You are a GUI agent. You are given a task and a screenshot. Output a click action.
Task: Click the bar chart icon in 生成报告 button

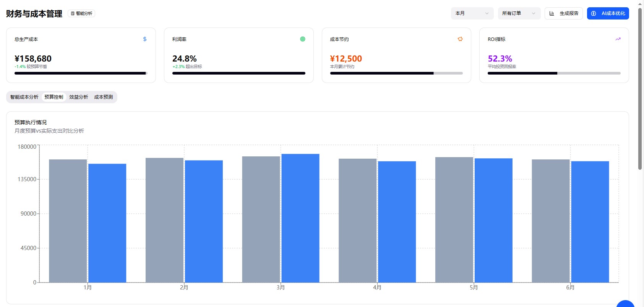click(552, 13)
